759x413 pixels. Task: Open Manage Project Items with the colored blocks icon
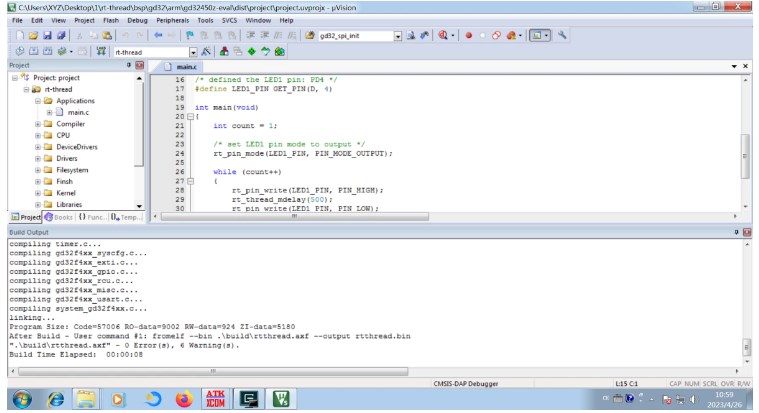[224, 51]
